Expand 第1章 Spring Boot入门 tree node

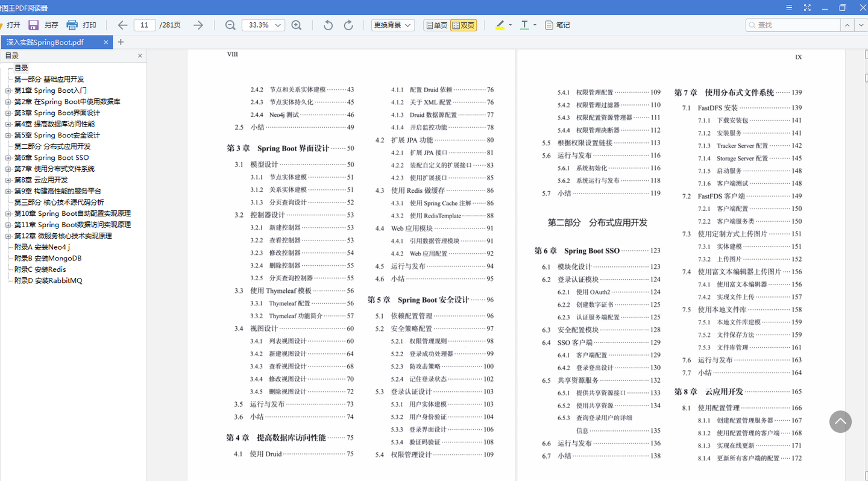click(x=8, y=90)
